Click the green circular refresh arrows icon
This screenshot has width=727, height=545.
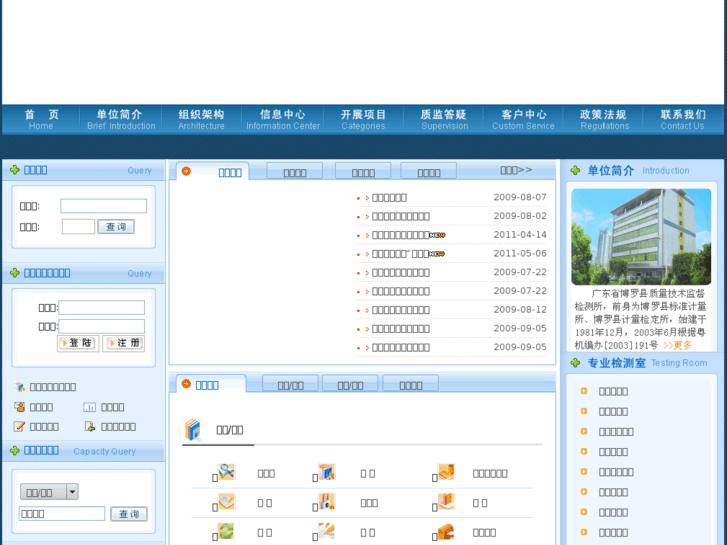pyautogui.click(x=227, y=531)
